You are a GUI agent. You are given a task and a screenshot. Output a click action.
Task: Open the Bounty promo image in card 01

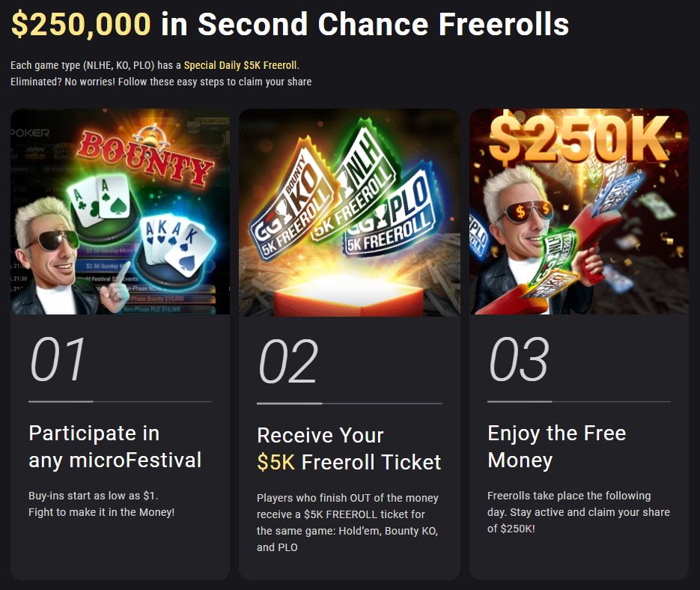120,212
